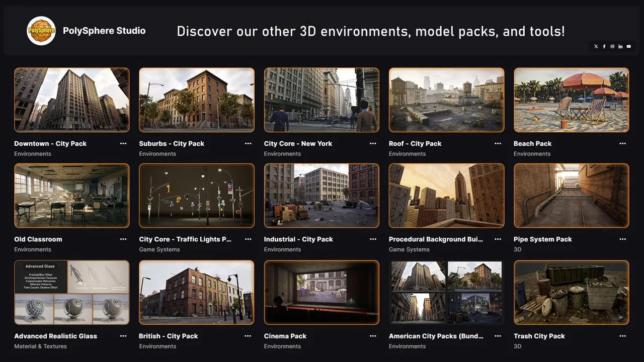Open the X (Twitter) social icon

tap(596, 46)
